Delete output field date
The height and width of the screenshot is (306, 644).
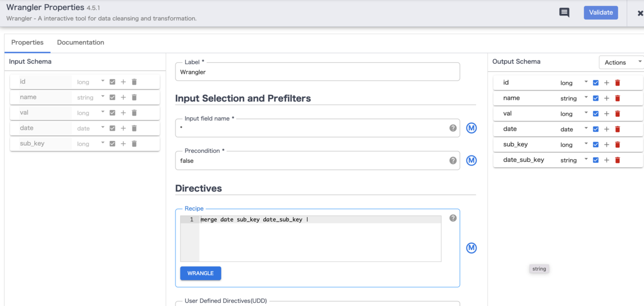click(617, 129)
